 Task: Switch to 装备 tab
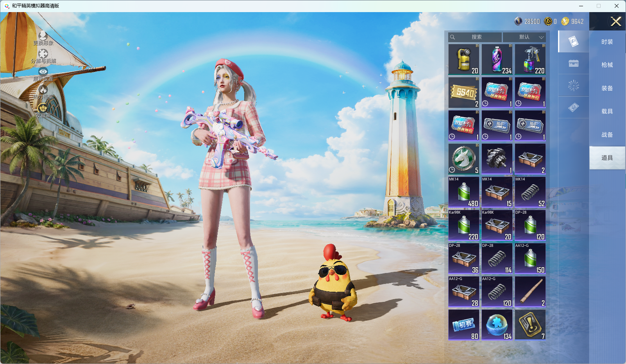coord(607,88)
